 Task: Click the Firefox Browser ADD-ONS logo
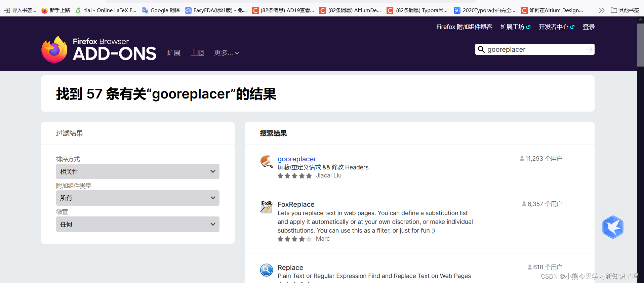99,49
